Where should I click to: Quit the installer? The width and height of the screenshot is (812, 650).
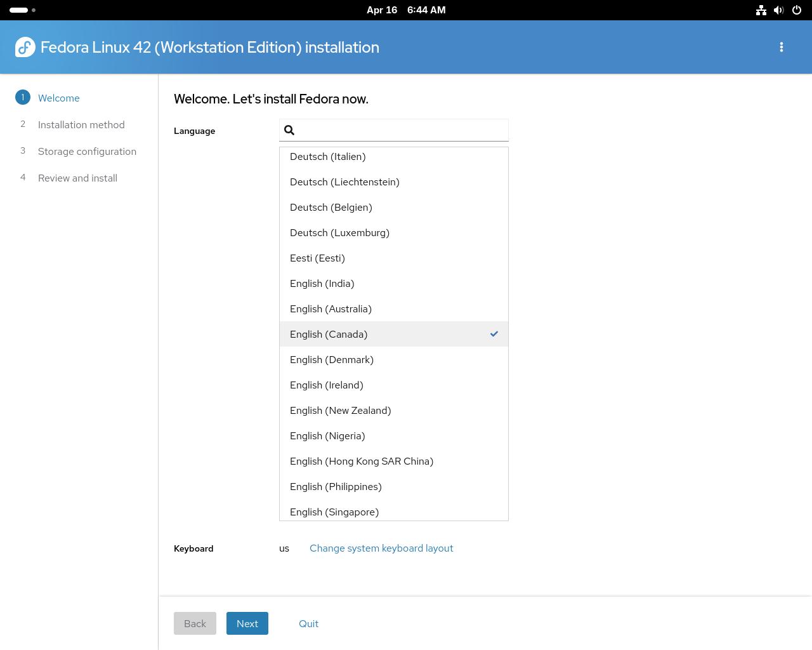point(308,623)
